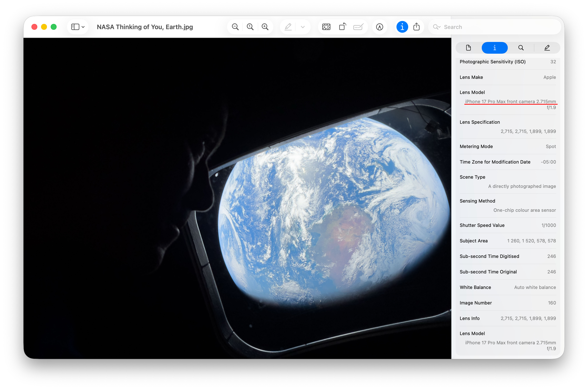Viewport: 588px width, 390px height.
Task: Open the search options magnifier dropdown
Action: (437, 27)
